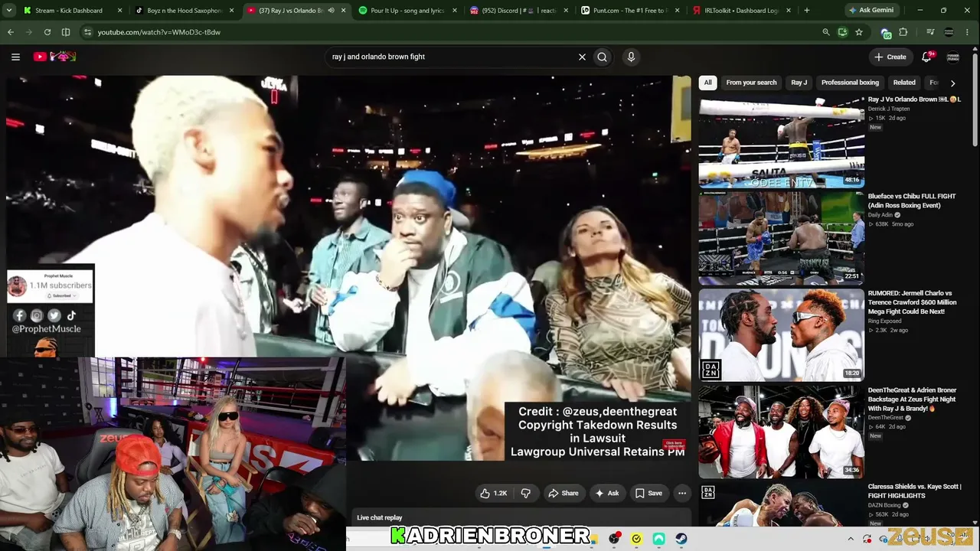Screen dimensions: 980x551
Task: Toggle the browser side panel
Action: [66, 32]
